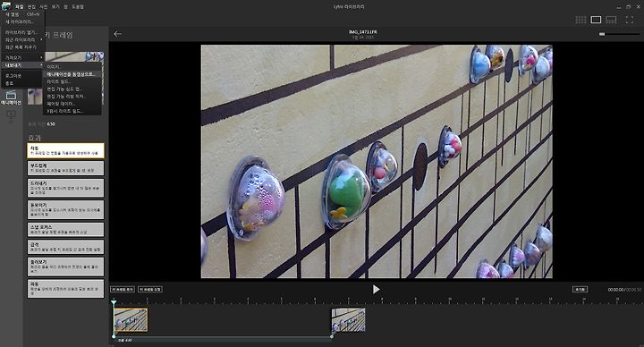
Task: Open the 보기 menu
Action: point(55,7)
